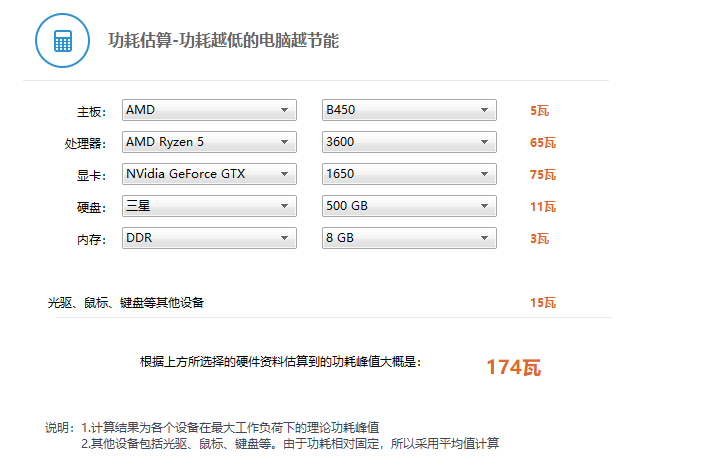Click the 主板 label

click(x=90, y=111)
